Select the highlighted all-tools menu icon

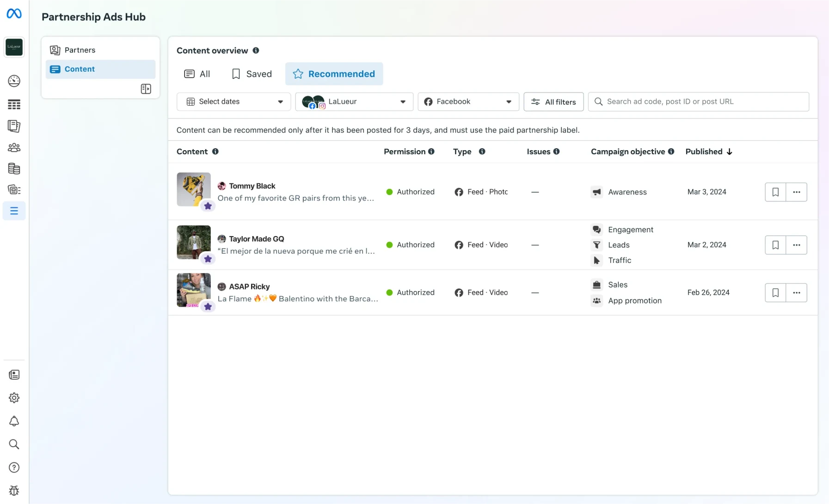(14, 211)
